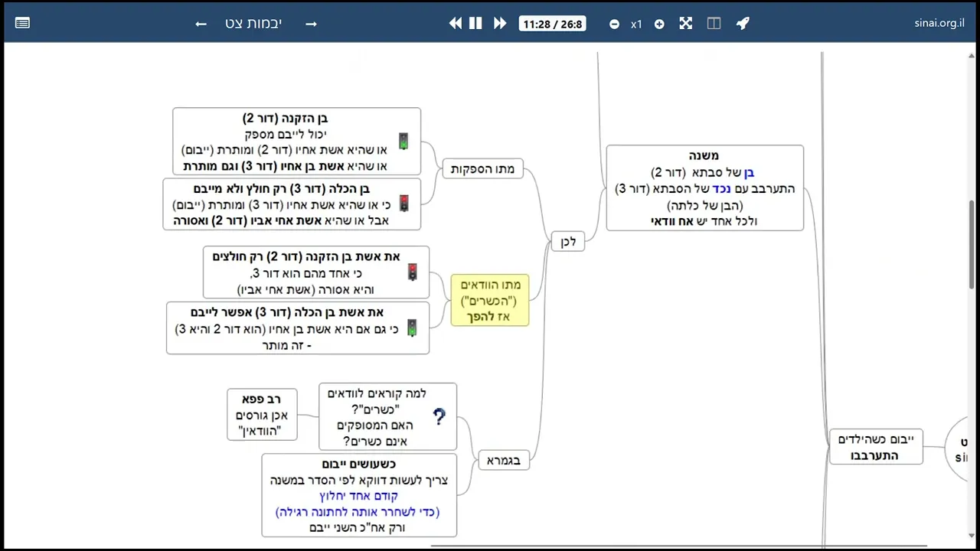Click the fast-forward playback button
This screenshot has width=980, height=551.
coord(500,23)
